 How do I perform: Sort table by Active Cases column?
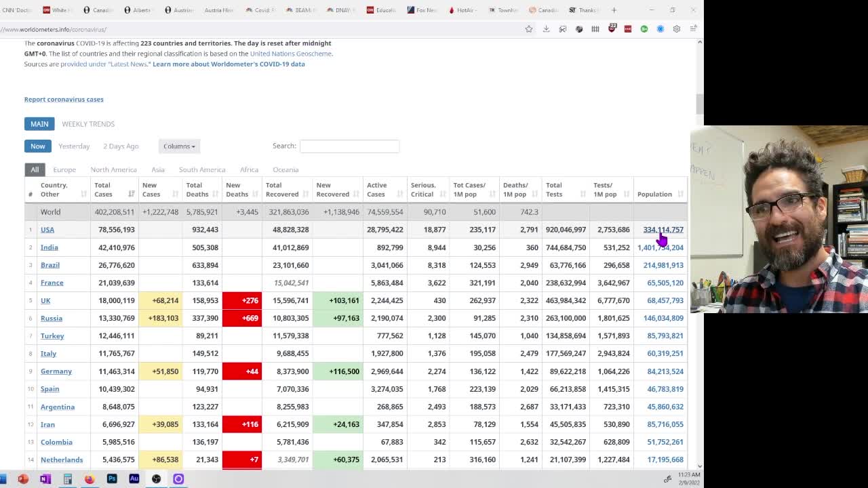(x=384, y=190)
